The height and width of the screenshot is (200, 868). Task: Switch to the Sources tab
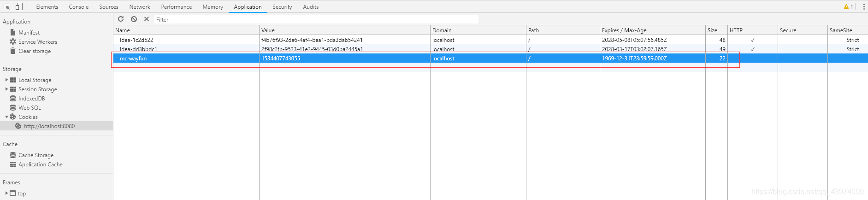[109, 6]
